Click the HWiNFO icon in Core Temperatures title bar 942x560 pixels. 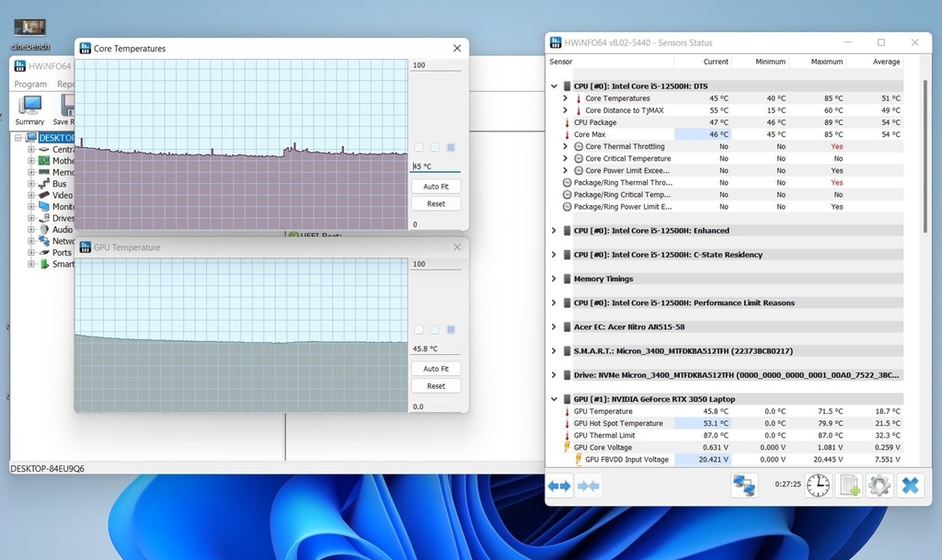click(86, 48)
